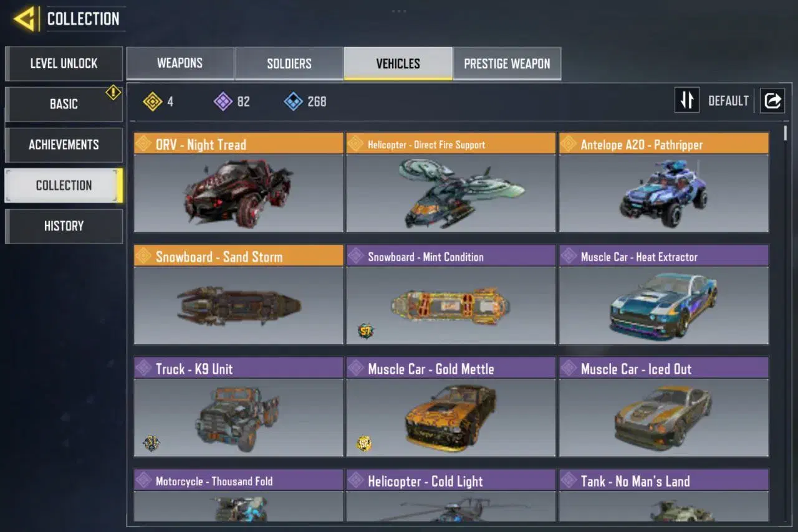The width and height of the screenshot is (798, 532).
Task: Select the ORV Night Tread vehicle card
Action: pos(239,182)
